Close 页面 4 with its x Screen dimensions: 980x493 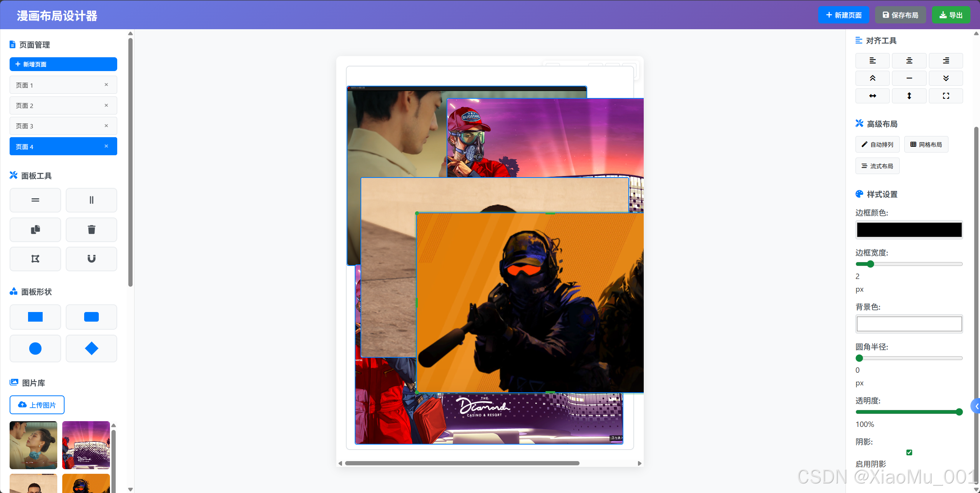click(106, 146)
